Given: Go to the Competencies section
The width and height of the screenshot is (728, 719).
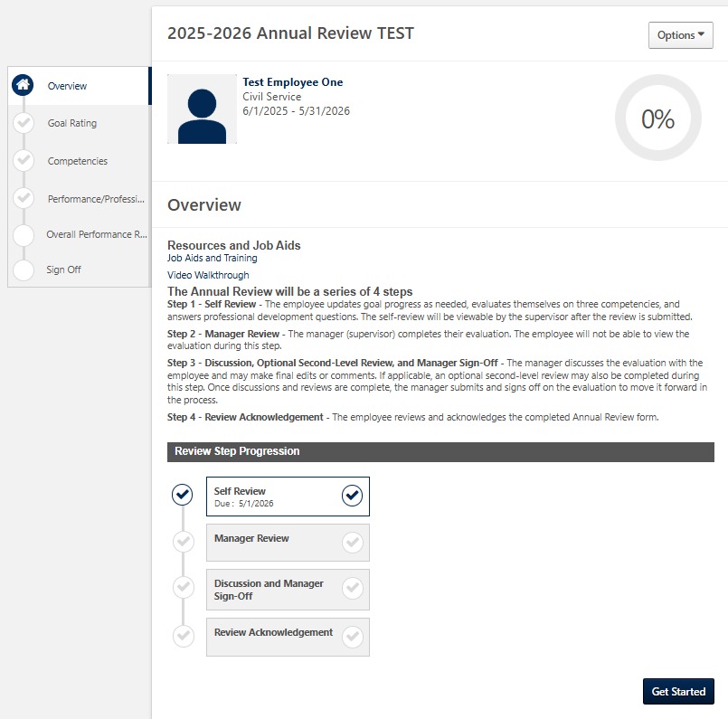Looking at the screenshot, I should pos(77,161).
